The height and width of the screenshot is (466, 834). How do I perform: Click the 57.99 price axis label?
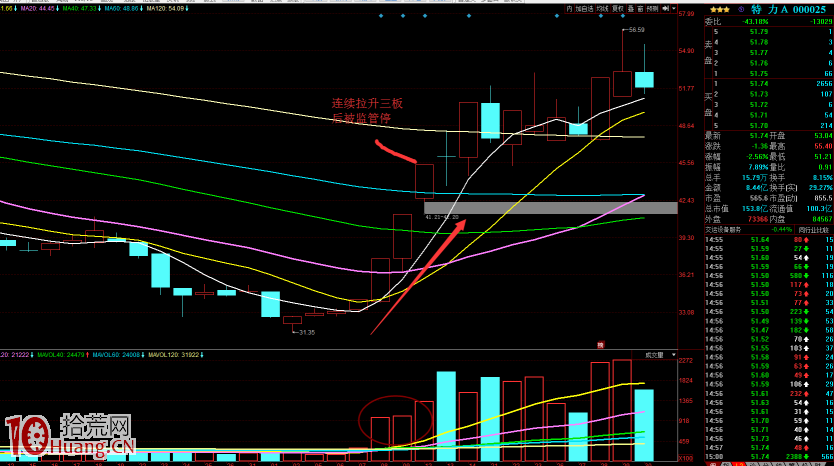coord(687,13)
